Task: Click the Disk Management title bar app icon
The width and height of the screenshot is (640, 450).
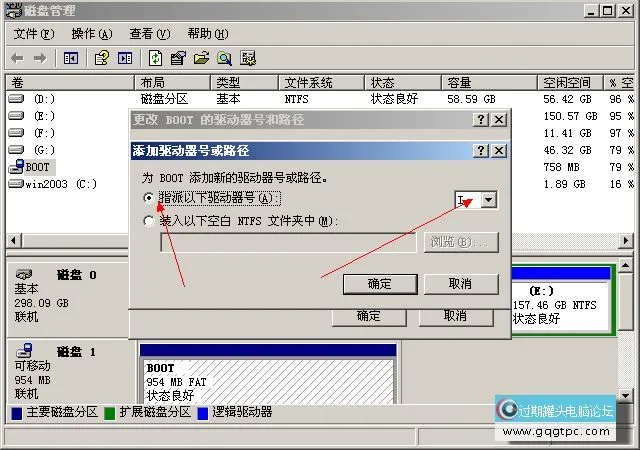Action: point(13,10)
